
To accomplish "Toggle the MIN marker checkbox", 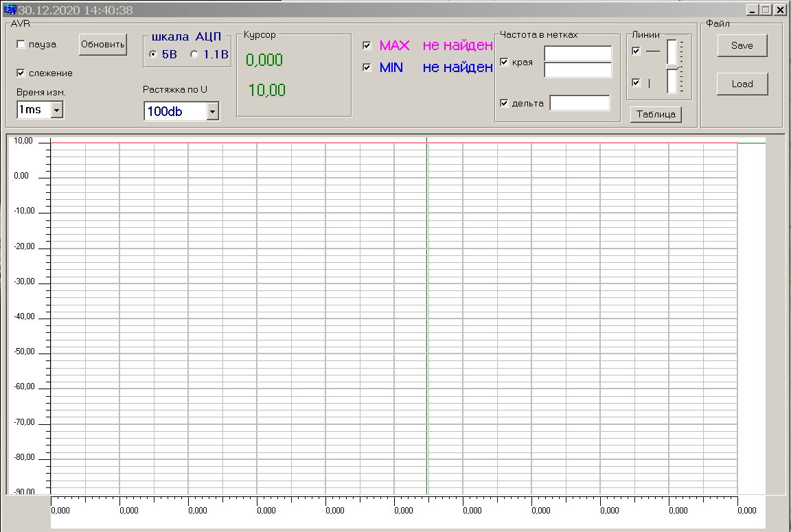I will [367, 67].
